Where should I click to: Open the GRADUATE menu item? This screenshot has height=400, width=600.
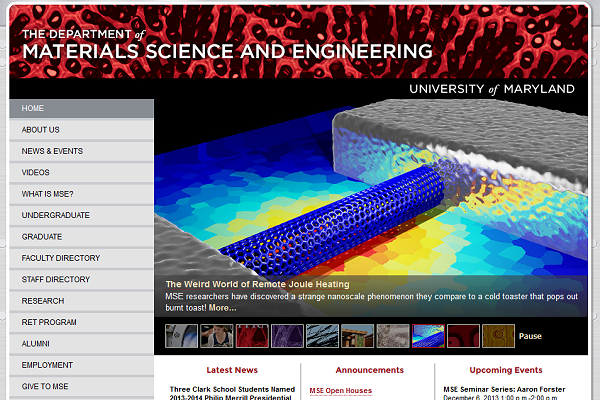[x=82, y=237]
